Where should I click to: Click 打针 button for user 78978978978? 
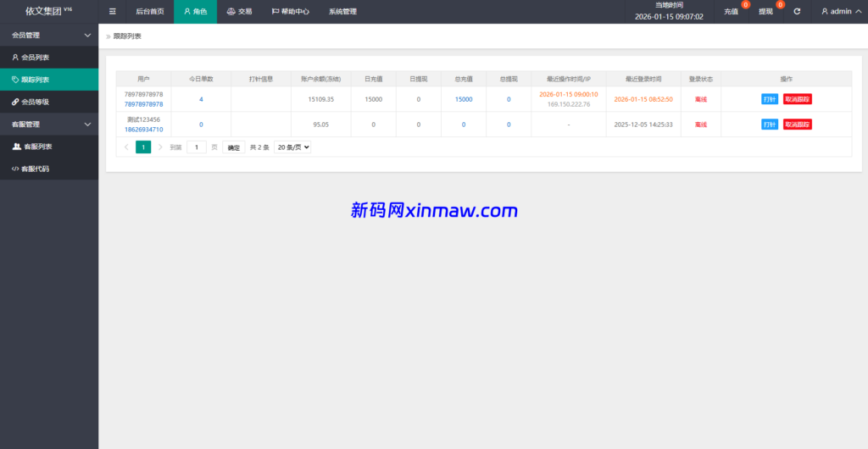tap(770, 99)
